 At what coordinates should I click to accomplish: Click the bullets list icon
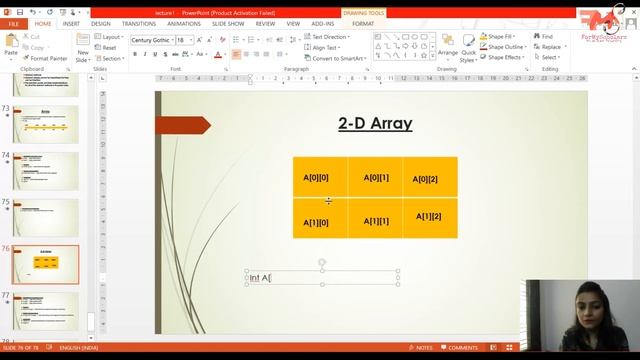tap(236, 40)
